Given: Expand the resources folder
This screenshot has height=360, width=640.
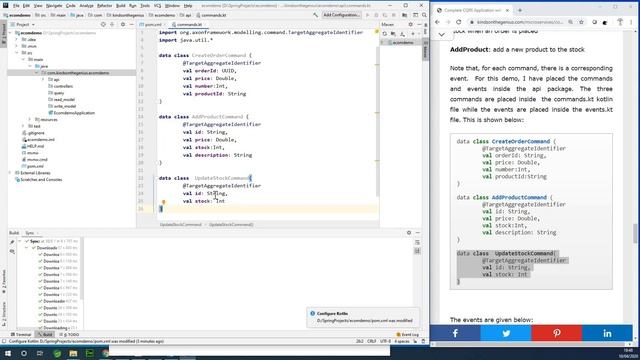Looking at the screenshot, I should 30,120.
